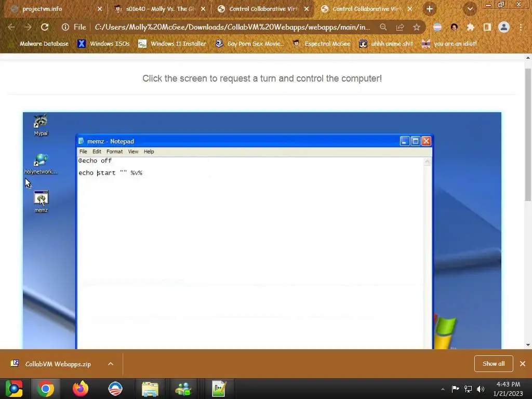This screenshot has height=399, width=532.
Task: Open the Espectral McGee bookmark
Action: [321, 44]
